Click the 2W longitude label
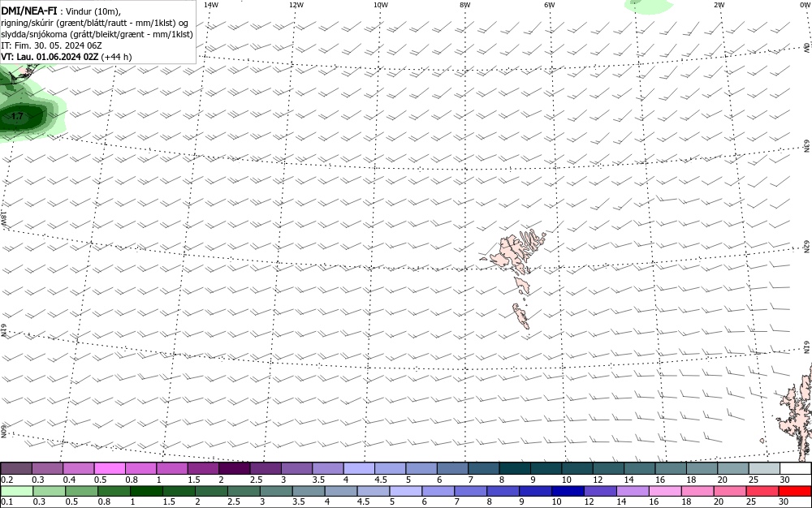The image size is (812, 508). 719,5
